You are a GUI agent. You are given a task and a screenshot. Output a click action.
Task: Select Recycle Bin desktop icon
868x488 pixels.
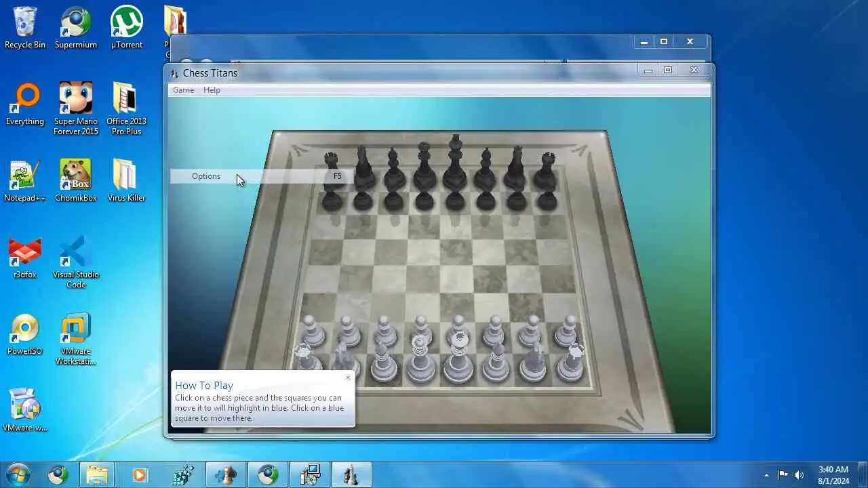(25, 28)
